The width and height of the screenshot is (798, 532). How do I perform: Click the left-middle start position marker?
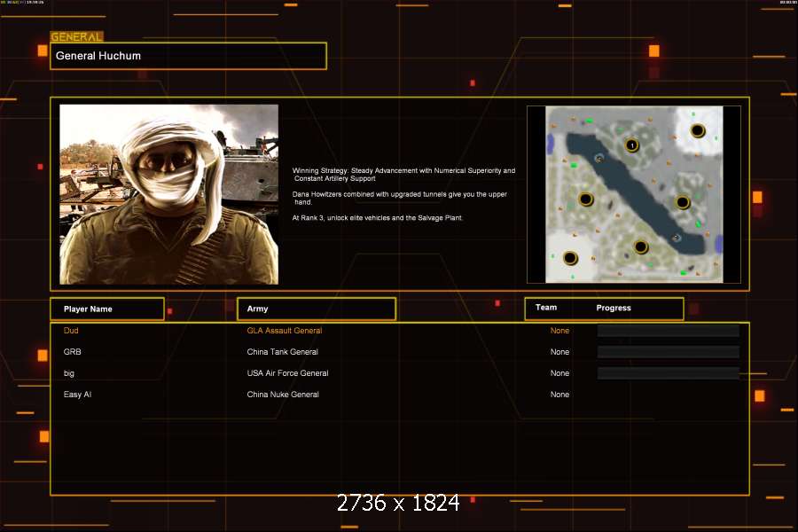coord(585,199)
